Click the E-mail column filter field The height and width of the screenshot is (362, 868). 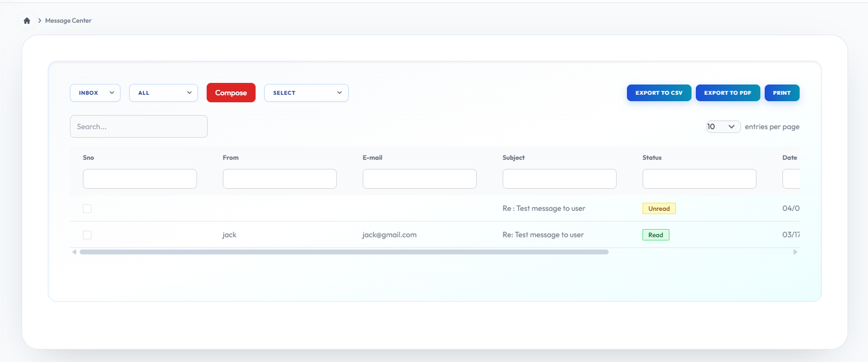(x=420, y=179)
